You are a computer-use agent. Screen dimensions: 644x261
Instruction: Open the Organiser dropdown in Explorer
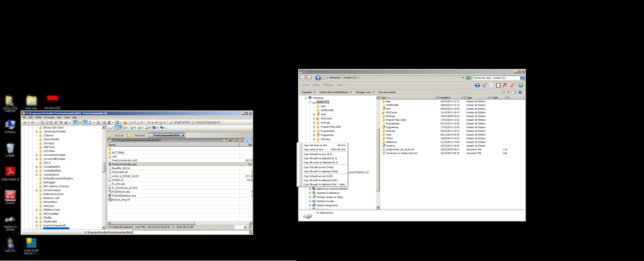pos(308,92)
